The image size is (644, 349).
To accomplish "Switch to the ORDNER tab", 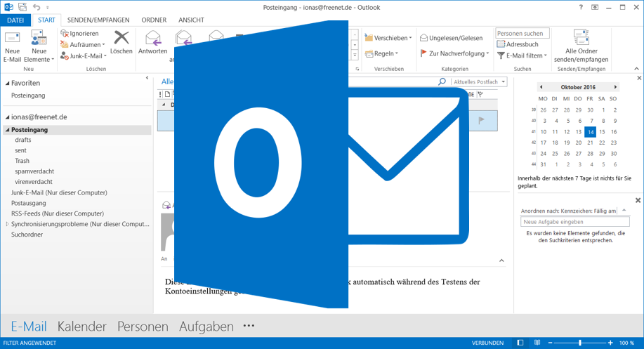I will click(x=154, y=20).
